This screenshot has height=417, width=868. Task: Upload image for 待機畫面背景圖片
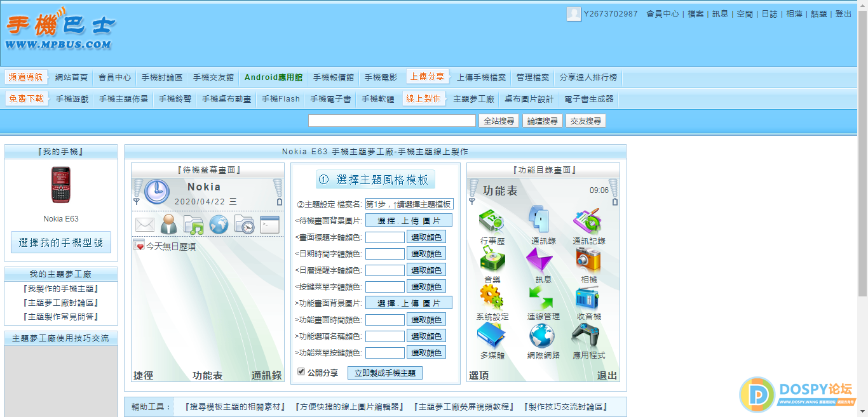(x=409, y=220)
